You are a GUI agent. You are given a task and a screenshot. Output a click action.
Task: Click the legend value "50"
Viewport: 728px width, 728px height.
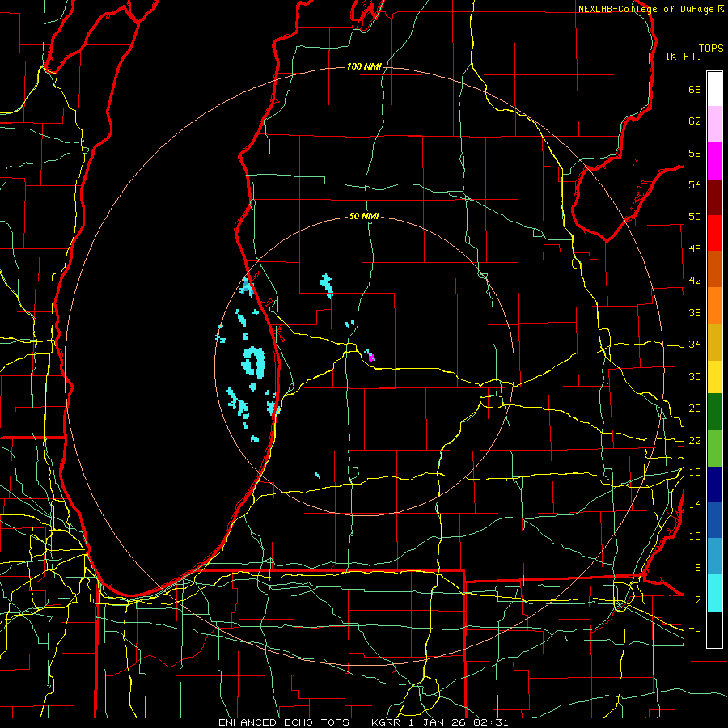[695, 217]
